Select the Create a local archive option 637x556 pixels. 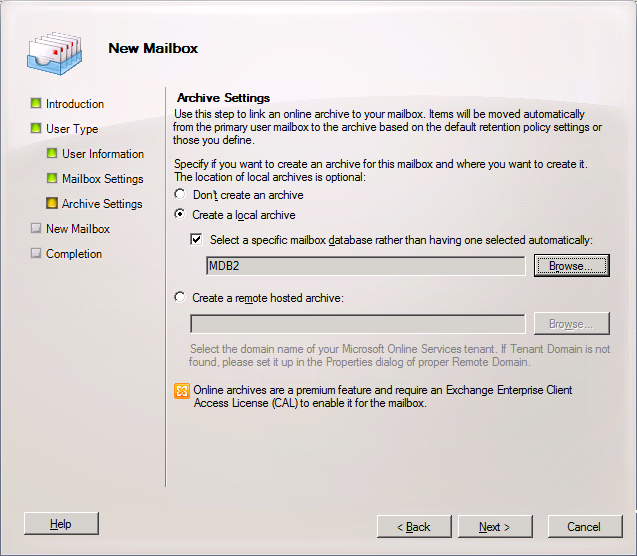(x=180, y=214)
